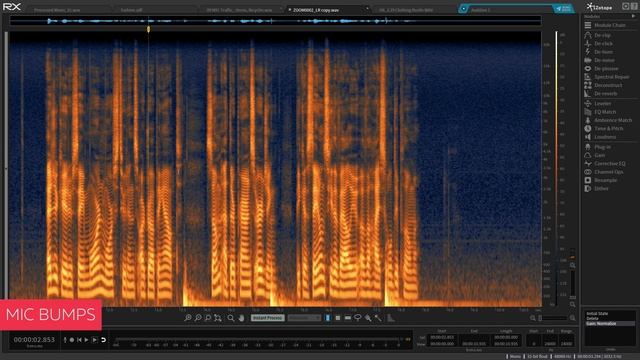
Task: Select the brush selection tool
Action: pyautogui.click(x=368, y=318)
